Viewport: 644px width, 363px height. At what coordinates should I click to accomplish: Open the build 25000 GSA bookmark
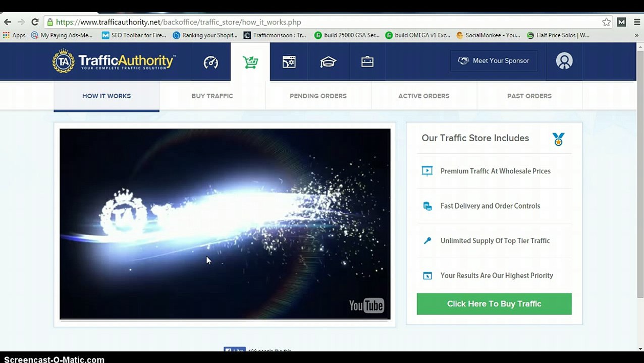click(x=347, y=35)
